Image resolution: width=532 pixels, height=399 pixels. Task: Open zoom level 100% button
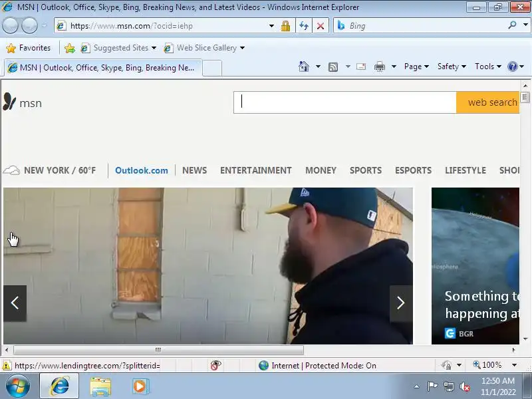tap(487, 365)
